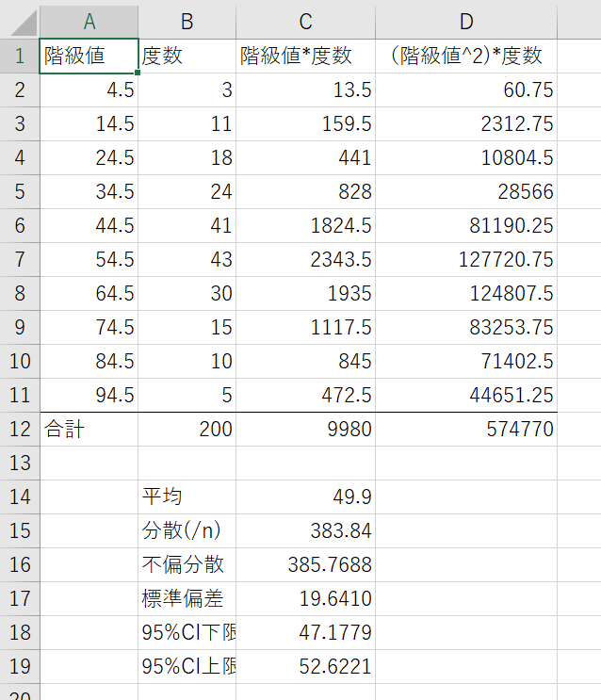Select row 12 header
The width and height of the screenshot is (601, 700).
[20, 429]
